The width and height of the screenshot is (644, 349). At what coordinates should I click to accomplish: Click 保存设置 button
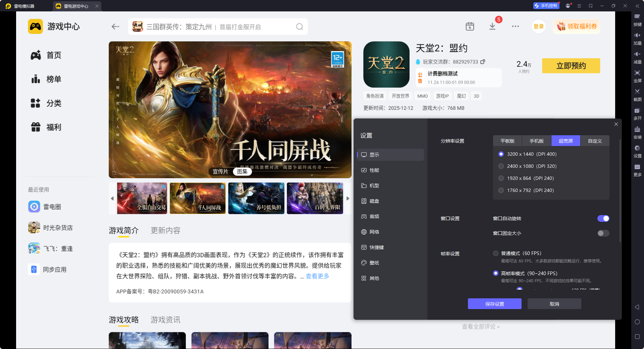point(495,304)
